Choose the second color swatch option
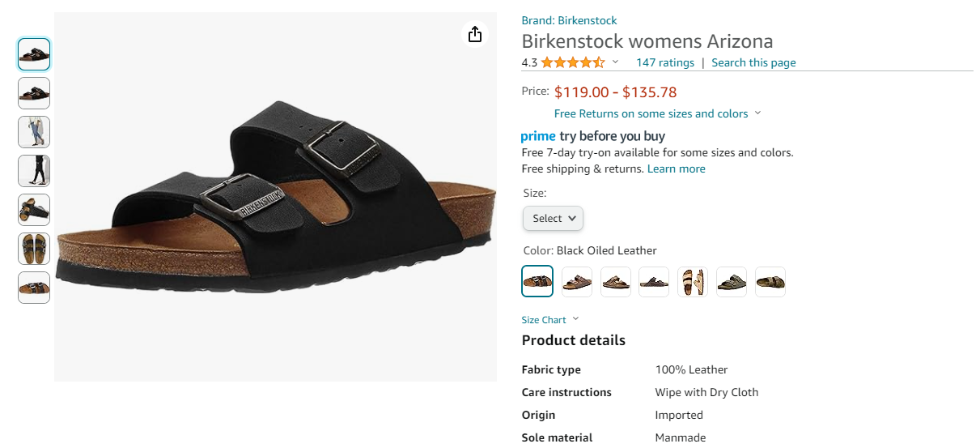The image size is (980, 448). click(x=577, y=282)
